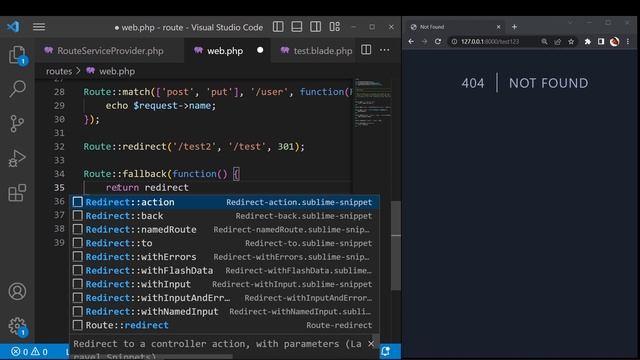Open the browser side panel icon

(601, 41)
